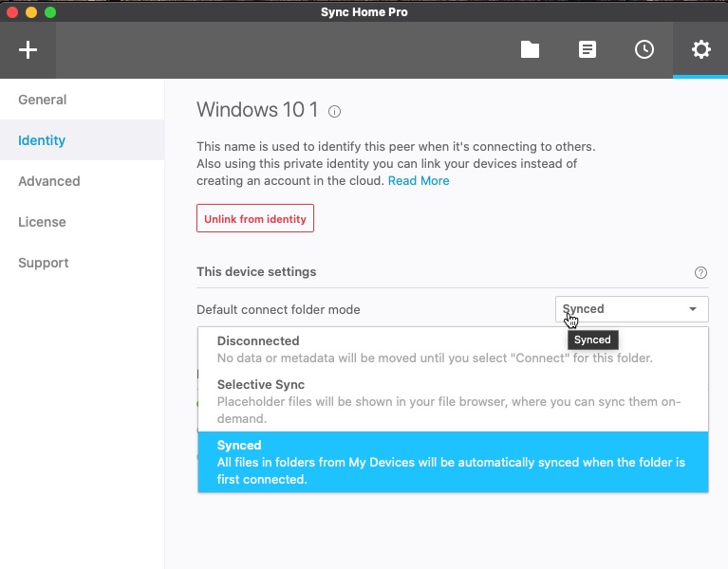Click the plus icon to add folder

tap(28, 49)
